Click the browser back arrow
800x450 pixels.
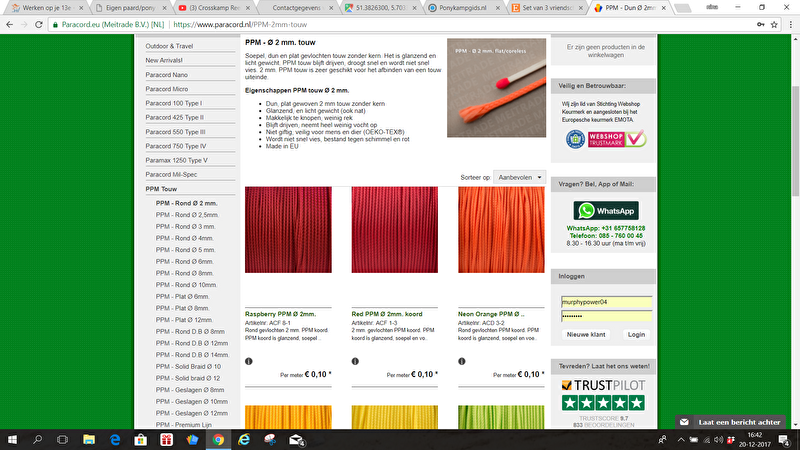[9, 24]
